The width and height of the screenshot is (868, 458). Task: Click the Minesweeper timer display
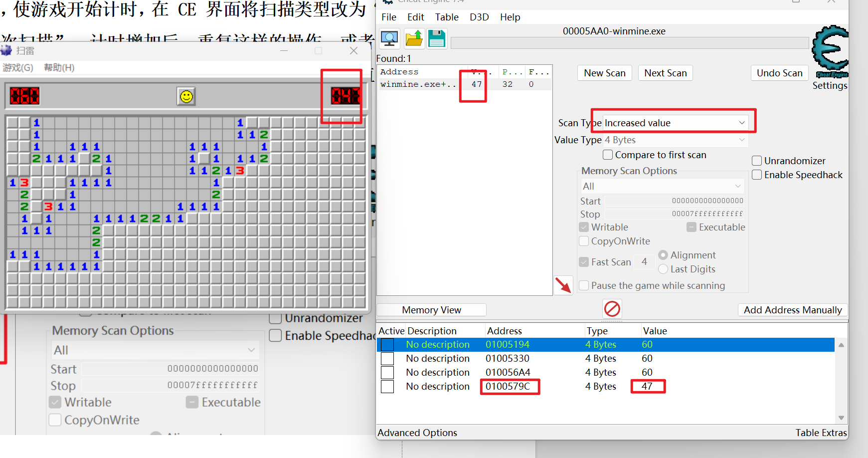346,96
